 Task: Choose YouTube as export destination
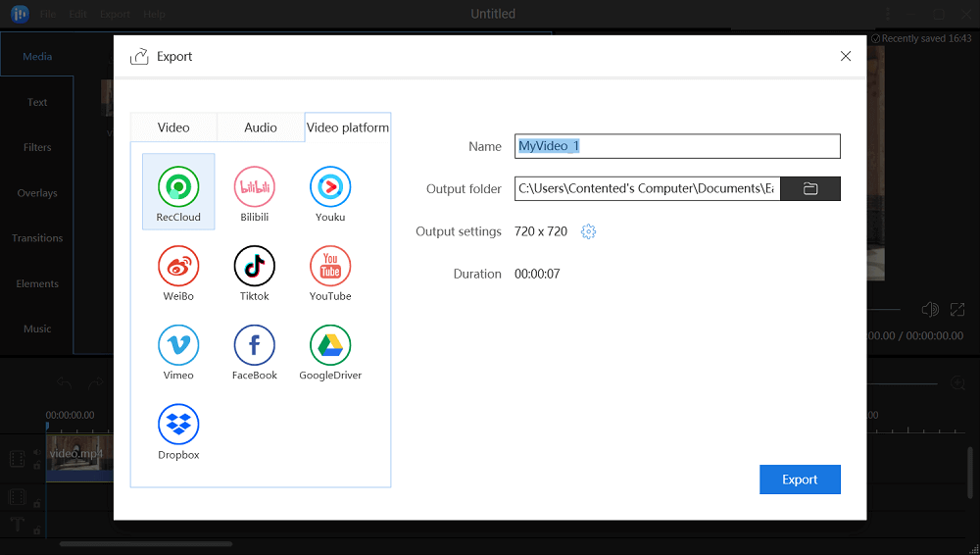pyautogui.click(x=330, y=267)
